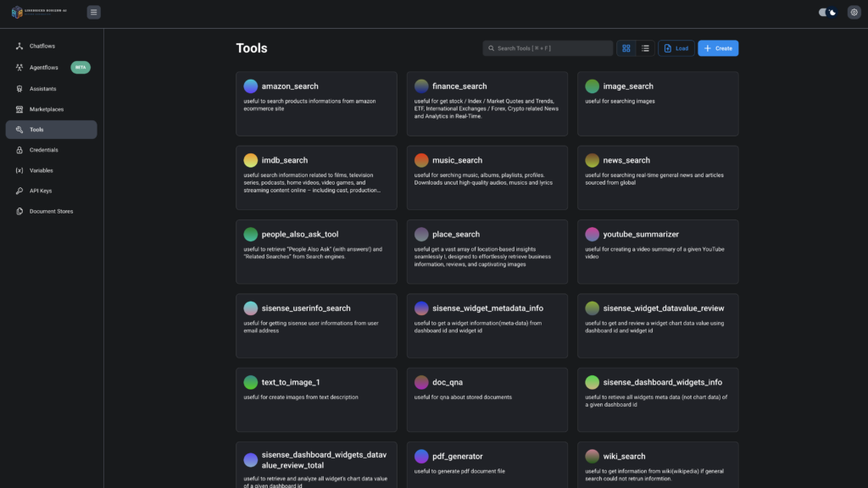Click the news_search title text

coord(626,160)
